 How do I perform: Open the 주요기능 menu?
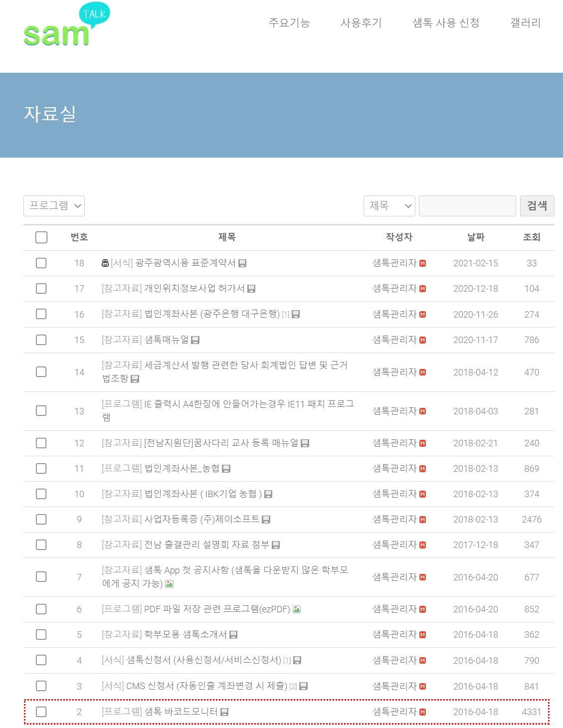click(x=289, y=23)
